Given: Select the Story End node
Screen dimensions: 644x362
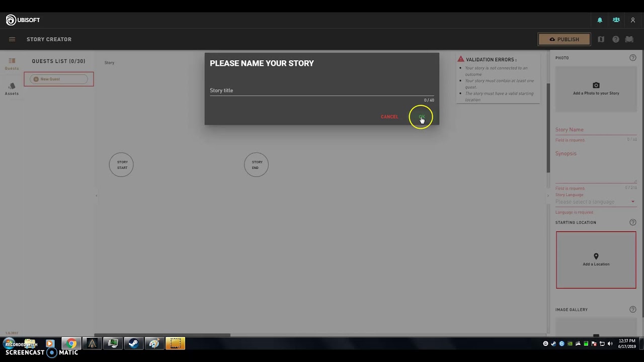Looking at the screenshot, I should coord(256,165).
